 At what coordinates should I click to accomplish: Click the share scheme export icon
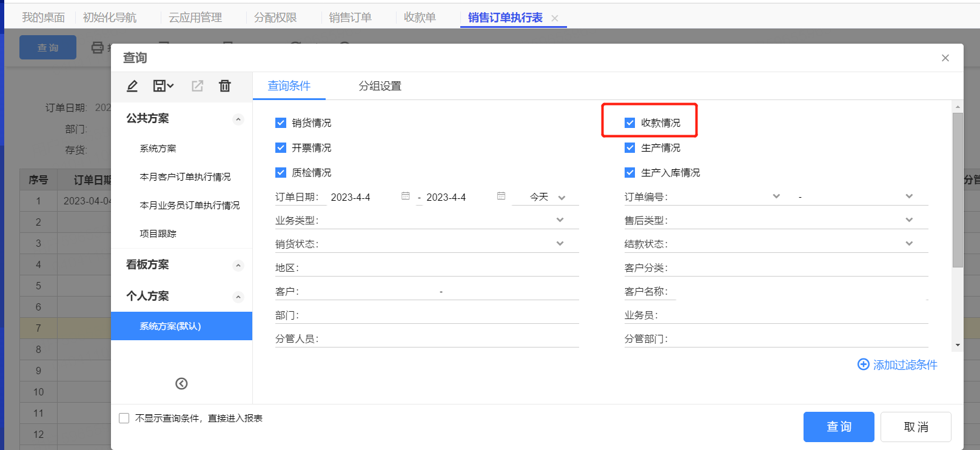click(197, 86)
